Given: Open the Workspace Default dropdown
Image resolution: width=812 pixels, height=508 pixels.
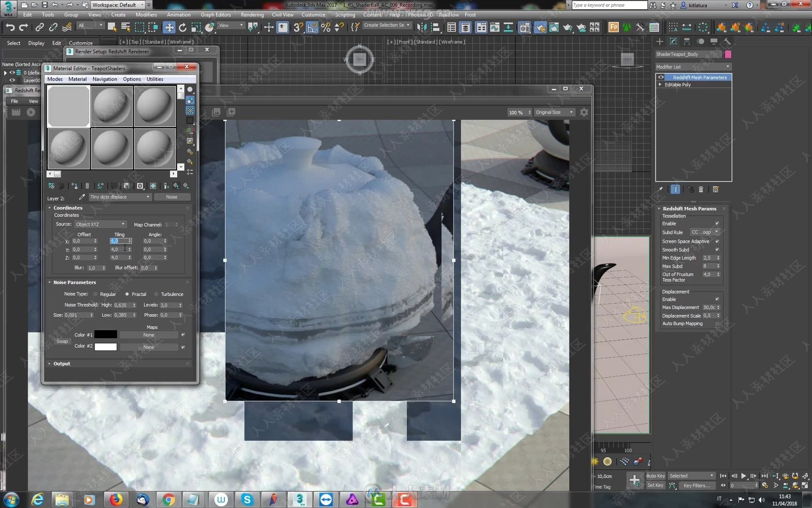Looking at the screenshot, I should pos(117,5).
